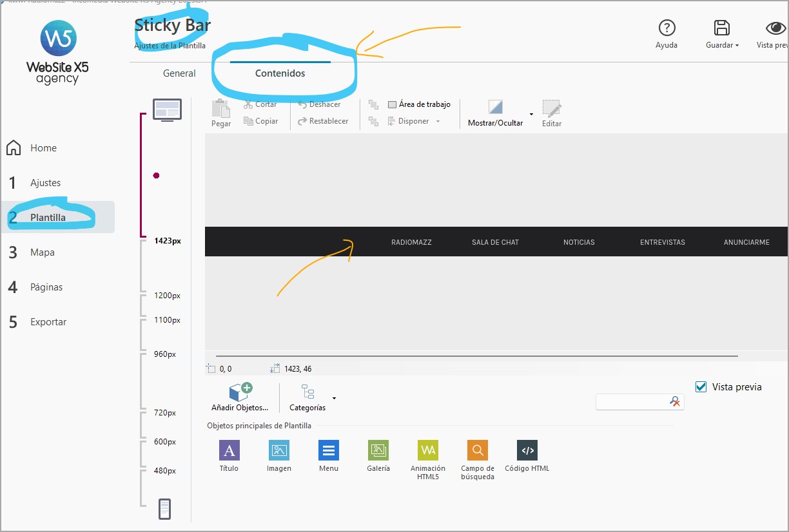Switch to the General tab

pos(179,73)
